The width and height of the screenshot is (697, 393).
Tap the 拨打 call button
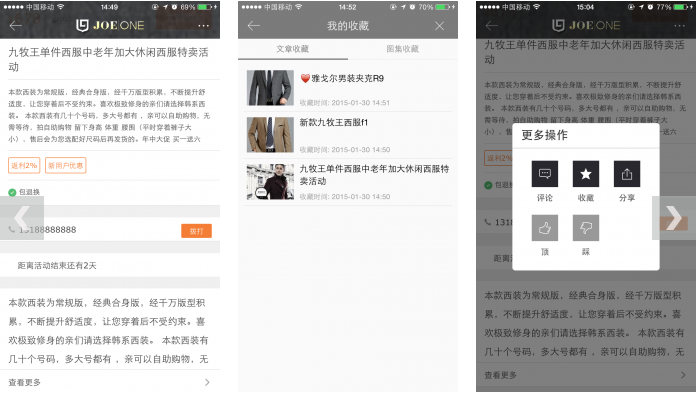(x=196, y=231)
